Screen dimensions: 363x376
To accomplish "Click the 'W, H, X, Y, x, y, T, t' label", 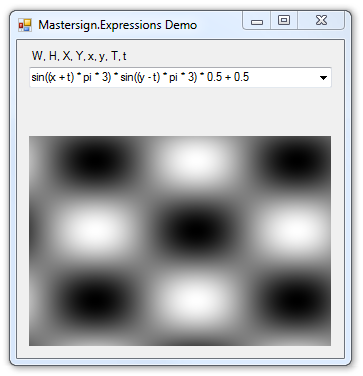I will coord(79,56).
